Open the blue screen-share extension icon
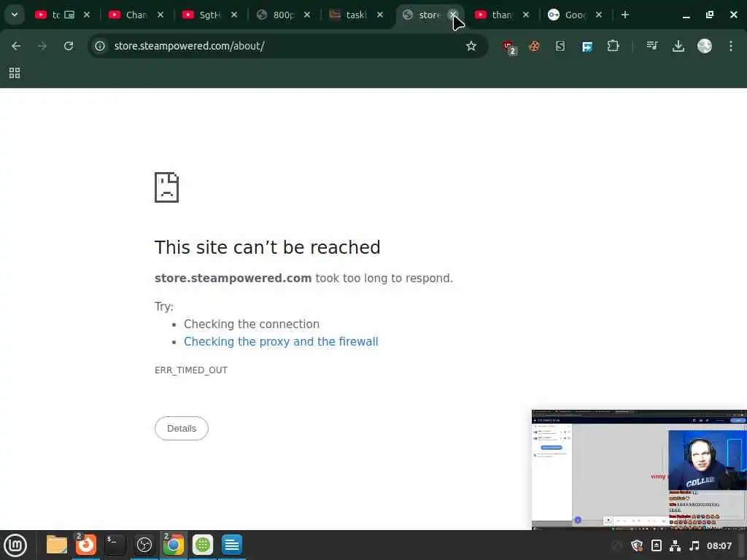 (587, 46)
